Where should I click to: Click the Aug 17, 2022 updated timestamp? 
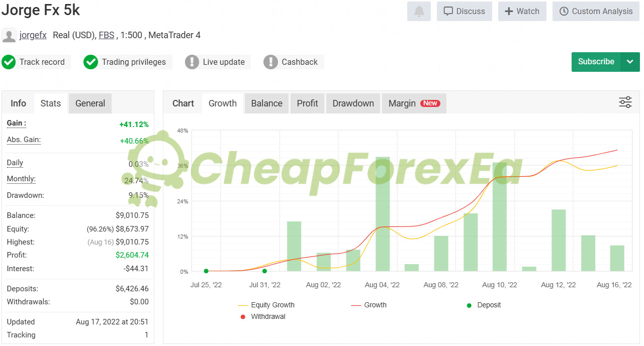pyautogui.click(x=112, y=322)
